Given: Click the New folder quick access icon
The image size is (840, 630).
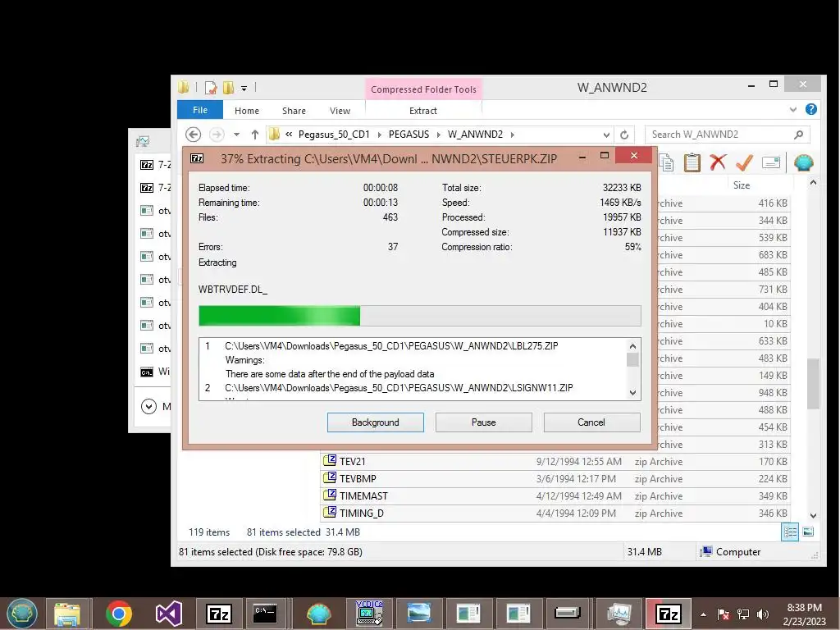Looking at the screenshot, I should click(229, 87).
